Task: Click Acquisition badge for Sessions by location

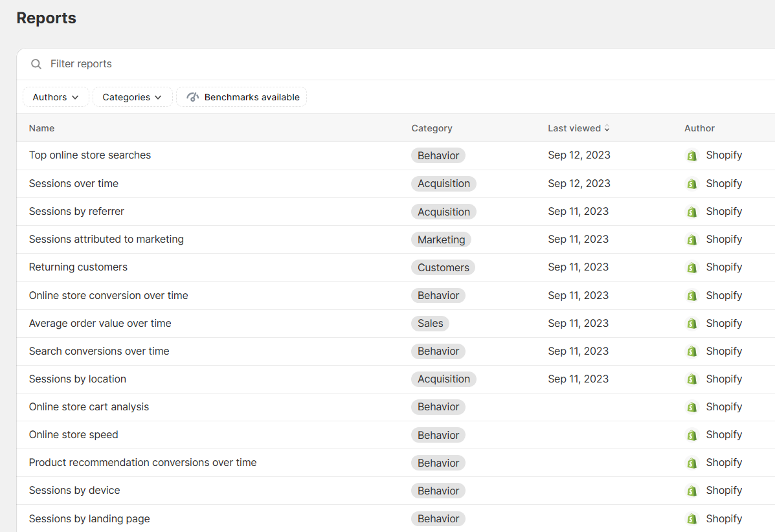Action: 444,379
